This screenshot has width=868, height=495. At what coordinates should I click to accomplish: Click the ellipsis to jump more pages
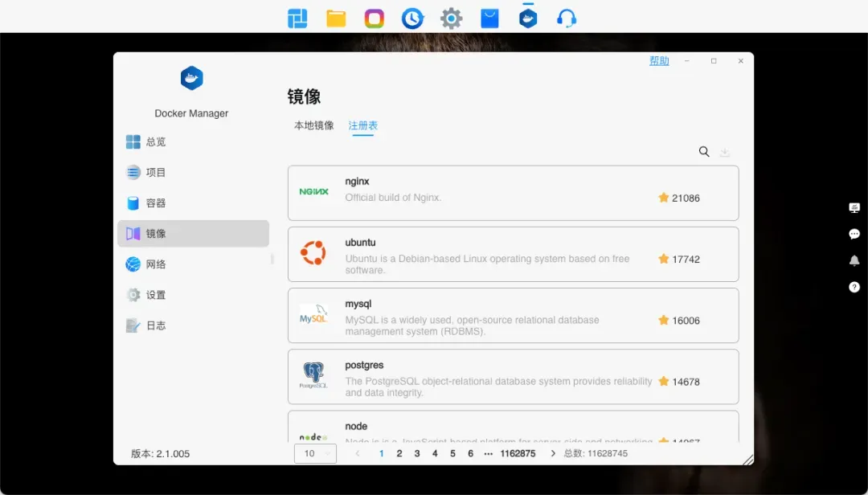click(489, 454)
